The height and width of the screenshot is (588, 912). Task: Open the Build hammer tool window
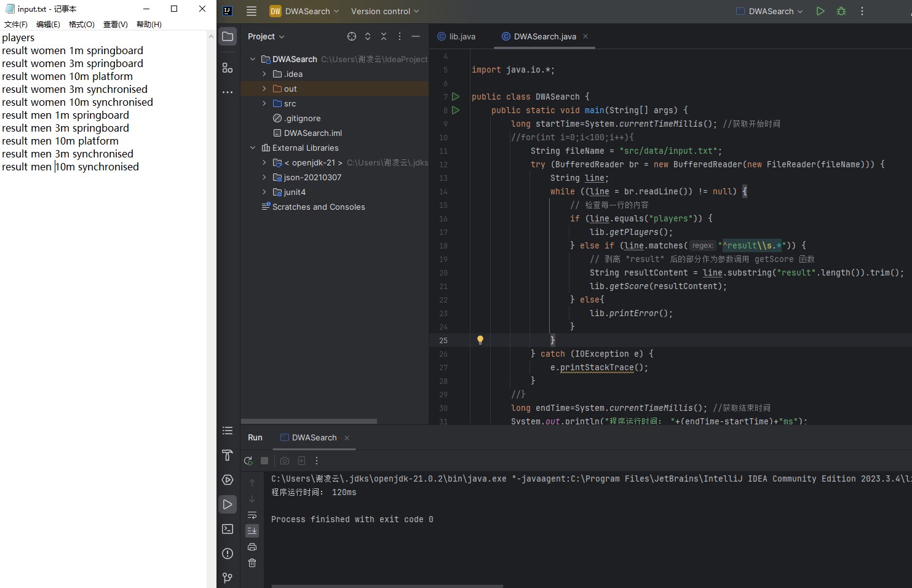[228, 455]
